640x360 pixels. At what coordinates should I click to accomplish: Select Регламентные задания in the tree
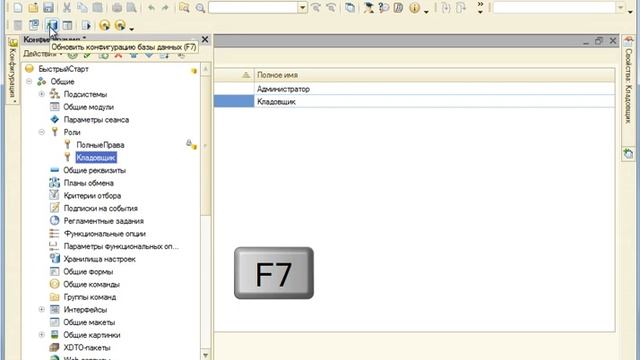104,221
